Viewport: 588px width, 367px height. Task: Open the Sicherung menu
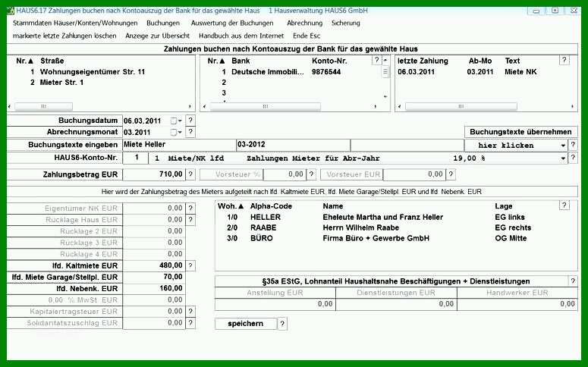(x=346, y=23)
